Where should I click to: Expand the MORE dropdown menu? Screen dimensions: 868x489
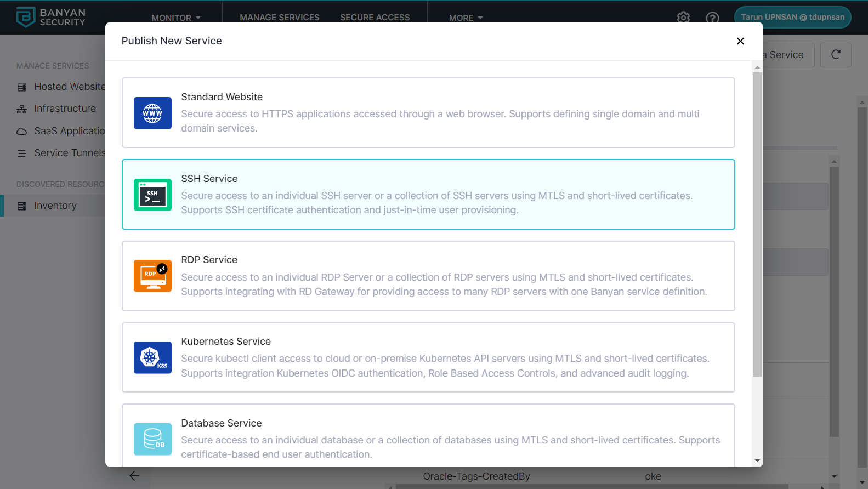click(x=466, y=18)
